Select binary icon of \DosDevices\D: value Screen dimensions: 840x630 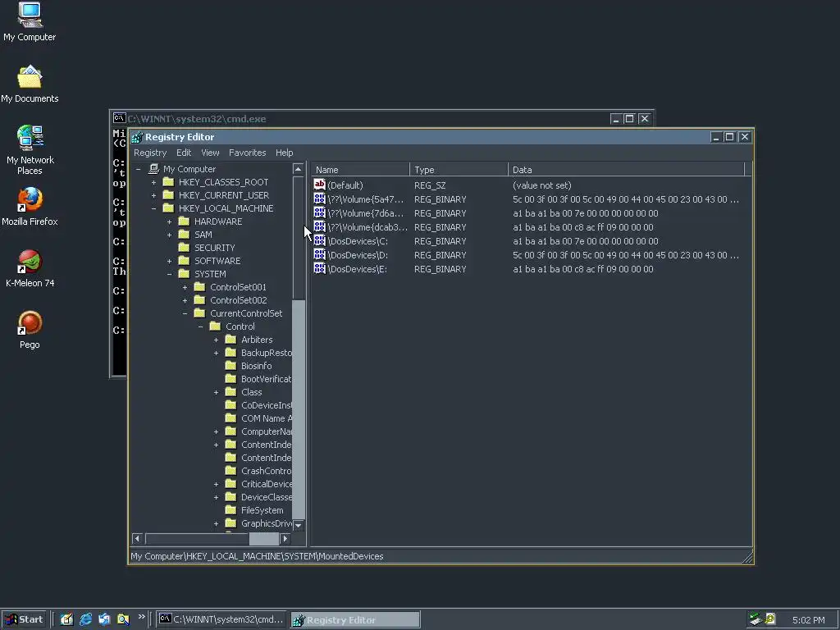click(x=320, y=254)
